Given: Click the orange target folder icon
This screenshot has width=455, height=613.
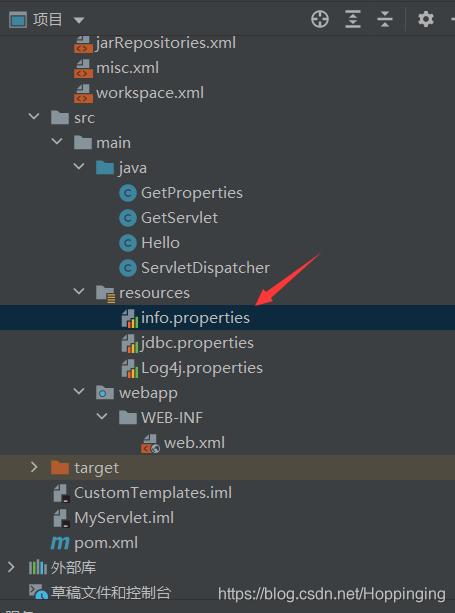Looking at the screenshot, I should pos(60,468).
